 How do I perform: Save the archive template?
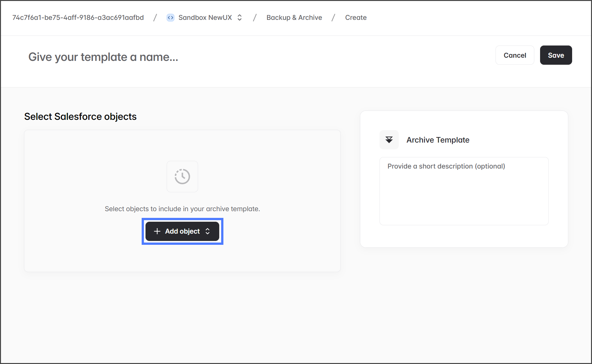point(556,55)
